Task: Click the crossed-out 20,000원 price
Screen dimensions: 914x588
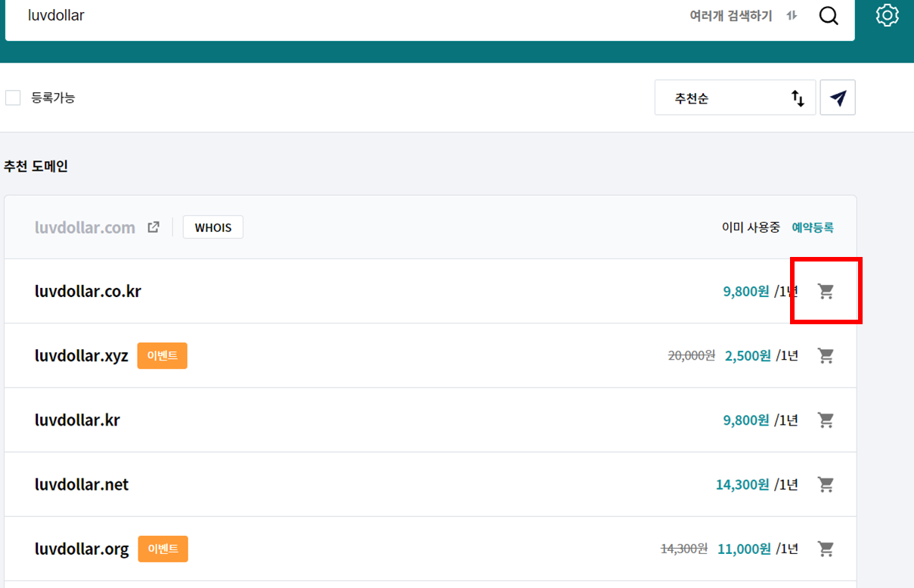Action: pos(692,355)
